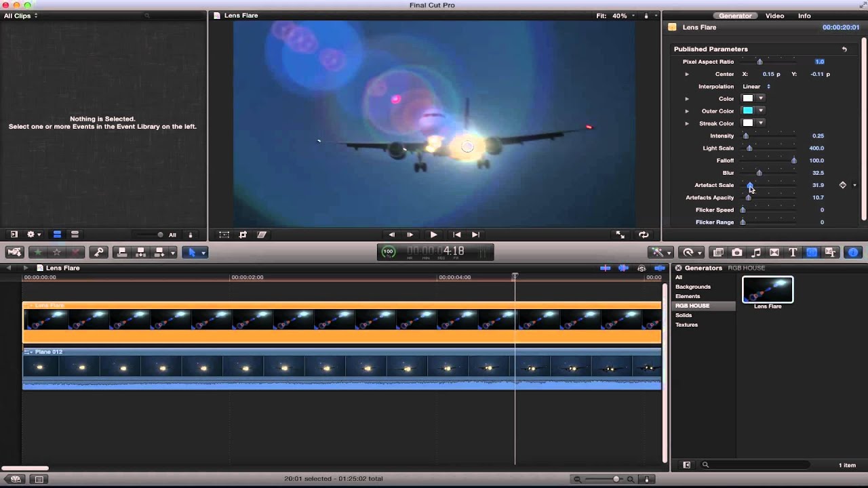This screenshot has width=868, height=488.
Task: Close the Generators browser panel
Action: tap(678, 268)
